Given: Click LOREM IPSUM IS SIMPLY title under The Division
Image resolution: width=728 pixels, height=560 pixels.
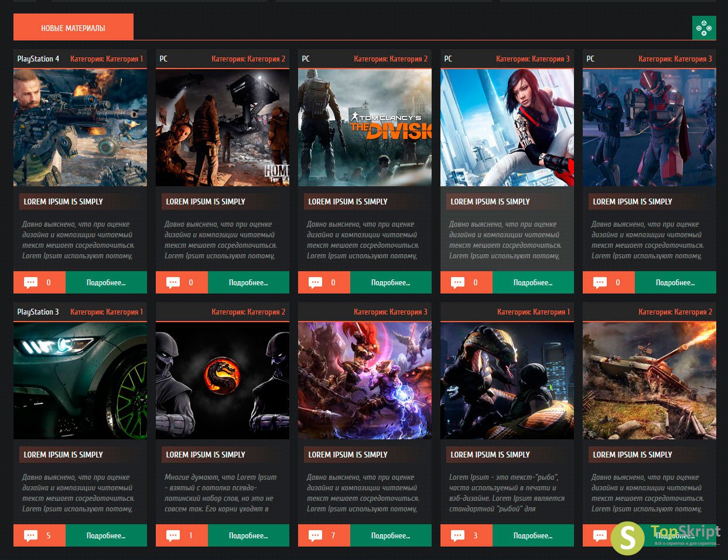Looking at the screenshot, I should tap(348, 202).
